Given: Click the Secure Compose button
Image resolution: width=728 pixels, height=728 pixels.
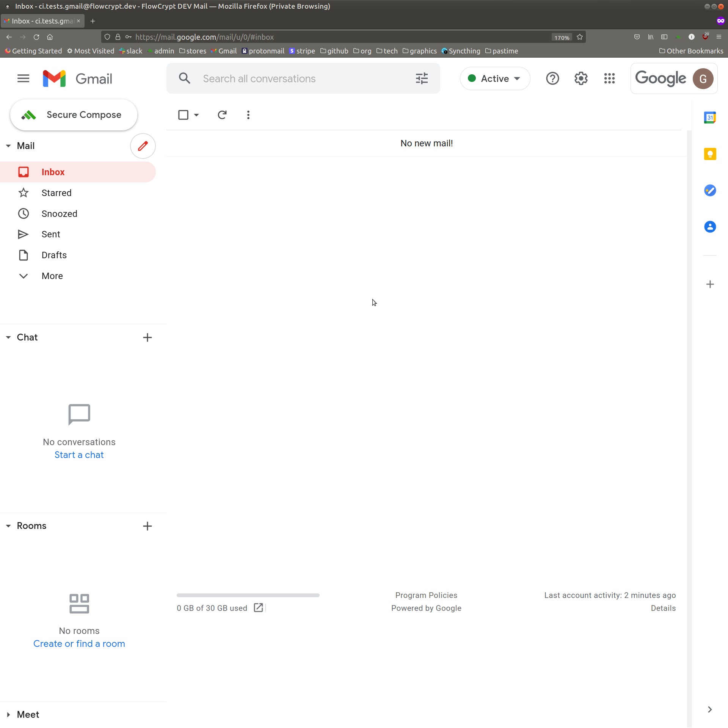Looking at the screenshot, I should click(74, 115).
